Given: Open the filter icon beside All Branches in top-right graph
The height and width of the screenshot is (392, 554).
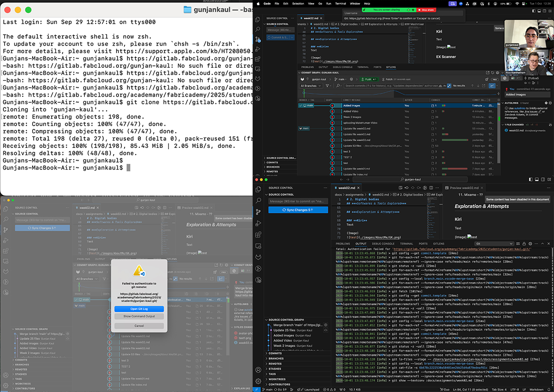Looking at the screenshot, I should [328, 85].
